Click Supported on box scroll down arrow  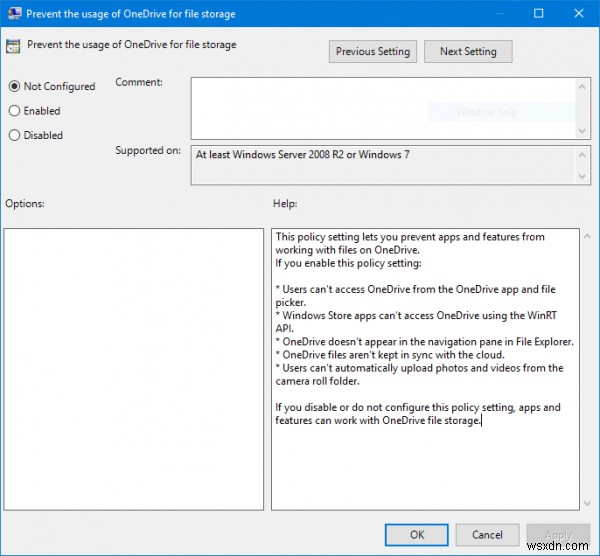[x=582, y=176]
